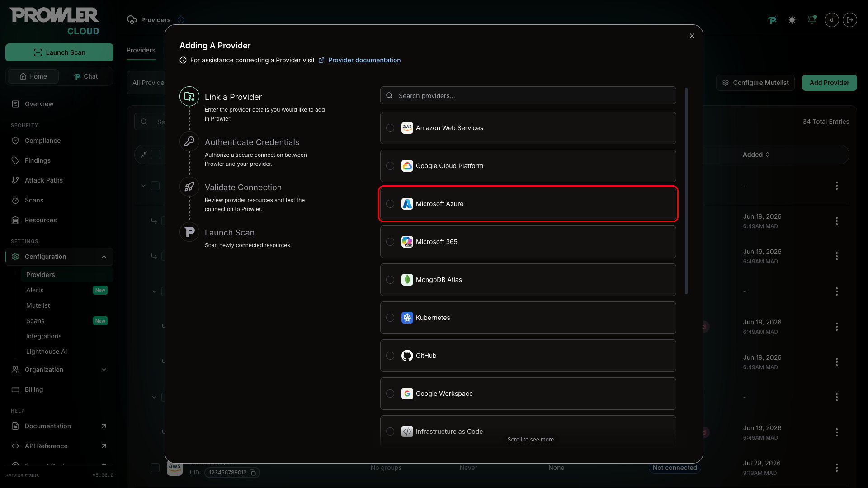Close the Adding A Provider dialog
868x488 pixels.
[692, 36]
